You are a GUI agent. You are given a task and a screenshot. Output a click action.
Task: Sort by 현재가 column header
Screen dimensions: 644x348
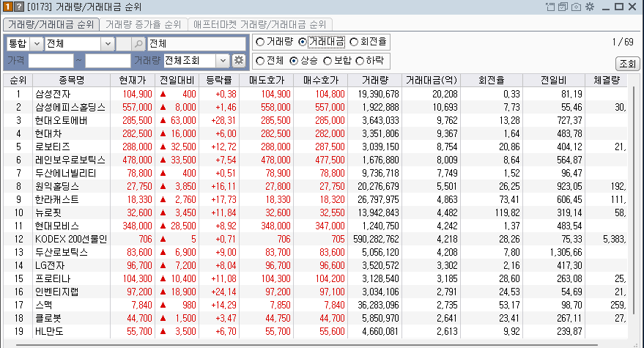click(133, 80)
